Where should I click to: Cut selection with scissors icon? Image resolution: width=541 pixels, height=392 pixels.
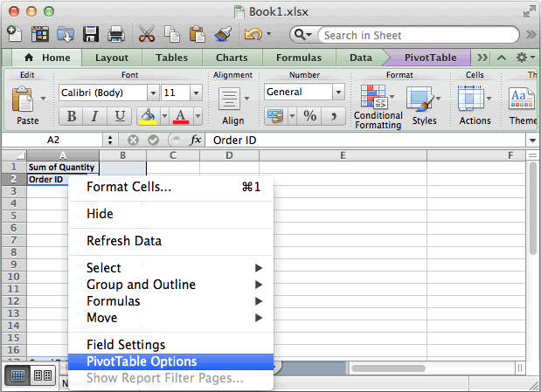tap(147, 34)
